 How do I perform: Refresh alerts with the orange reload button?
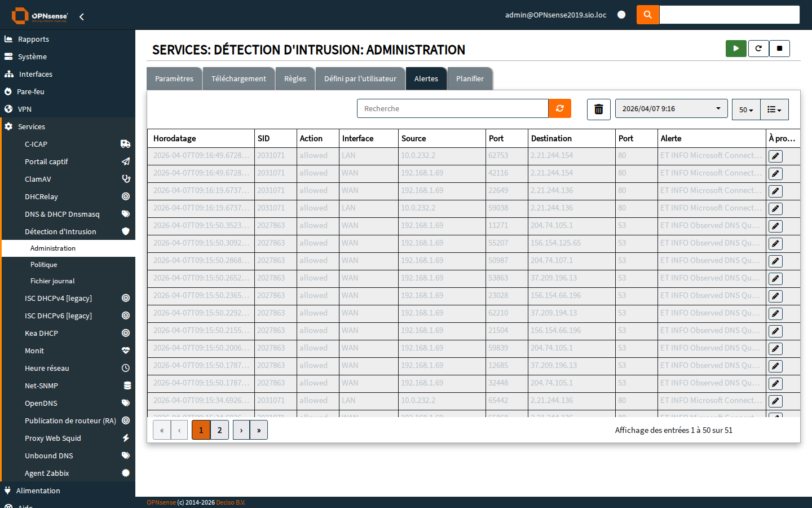560,108
